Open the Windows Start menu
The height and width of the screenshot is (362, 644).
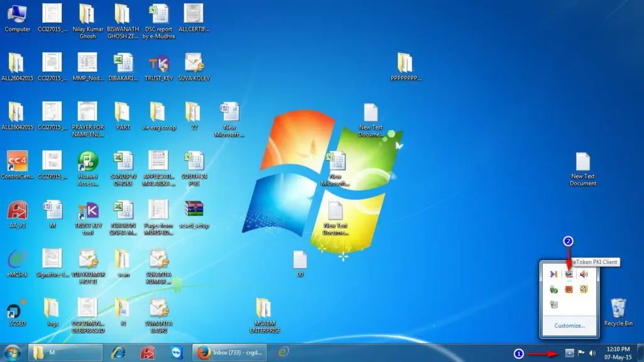pos(13,353)
